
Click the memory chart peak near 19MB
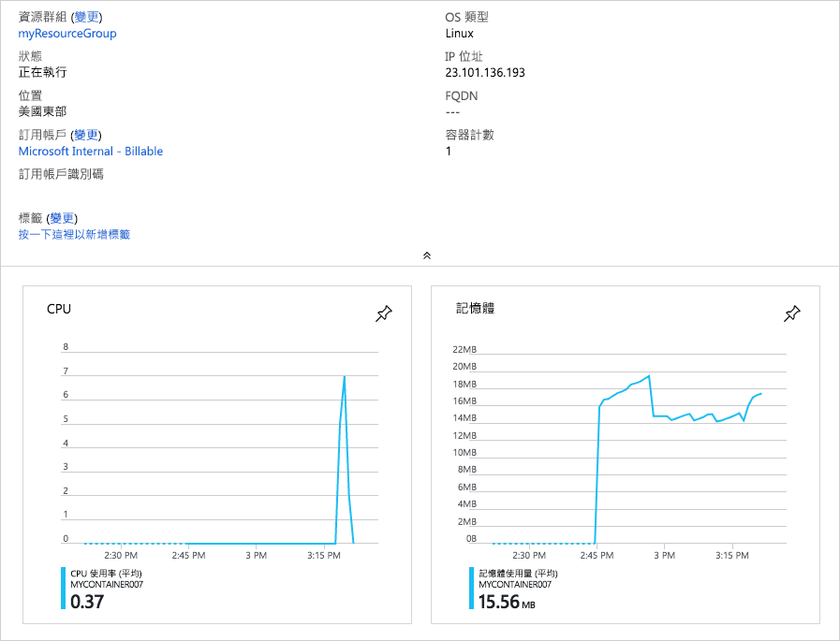click(x=649, y=376)
